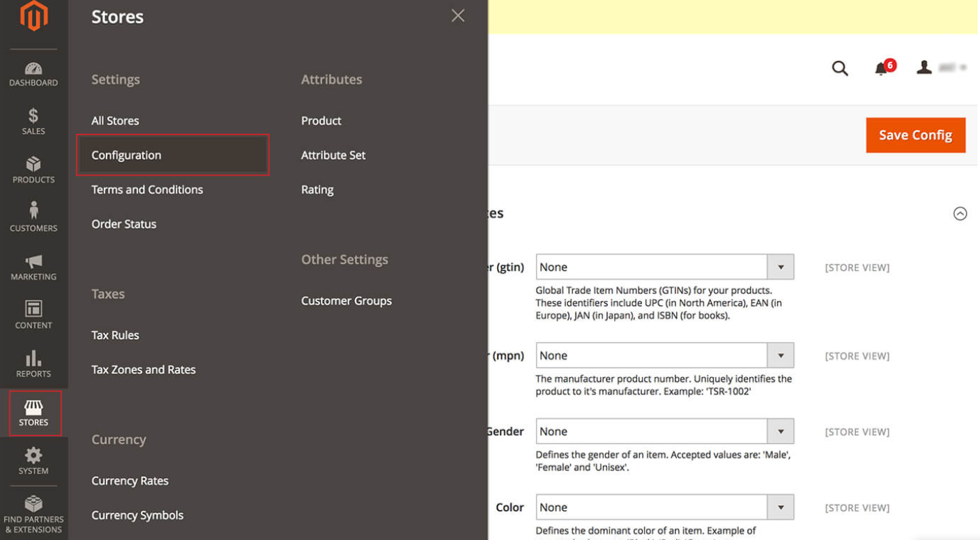Screen dimensions: 980x540
Task: Click the 'Defines the gender of an item' text
Action: [662, 461]
